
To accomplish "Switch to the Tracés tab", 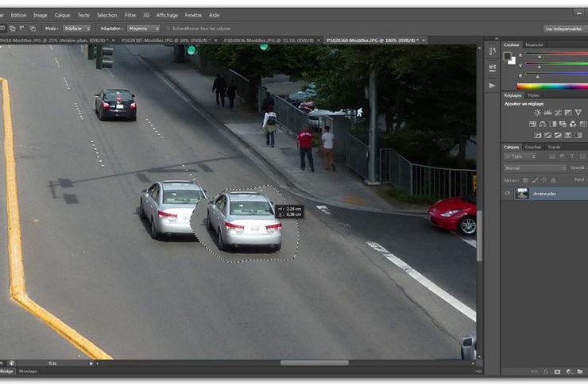I will pyautogui.click(x=554, y=147).
